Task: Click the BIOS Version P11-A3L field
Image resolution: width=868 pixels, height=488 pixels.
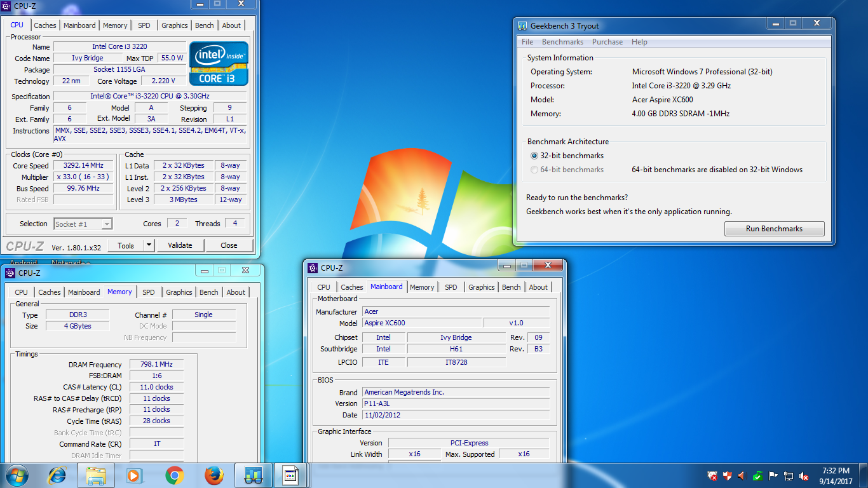Action: [x=456, y=403]
